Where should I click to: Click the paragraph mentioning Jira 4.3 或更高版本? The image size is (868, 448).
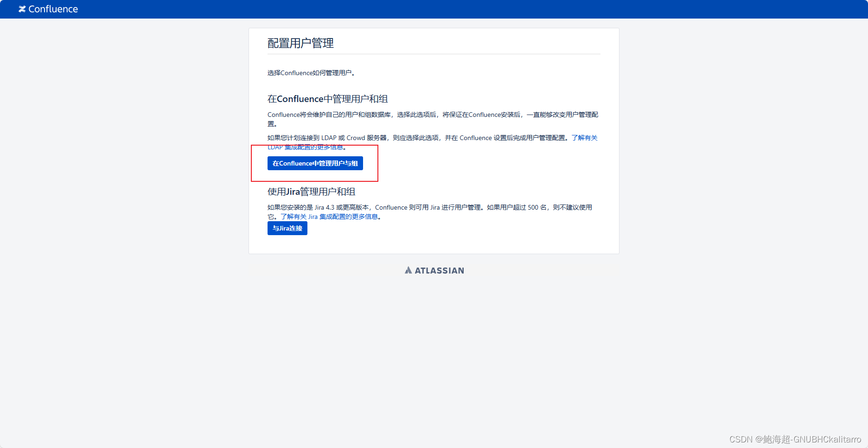430,212
